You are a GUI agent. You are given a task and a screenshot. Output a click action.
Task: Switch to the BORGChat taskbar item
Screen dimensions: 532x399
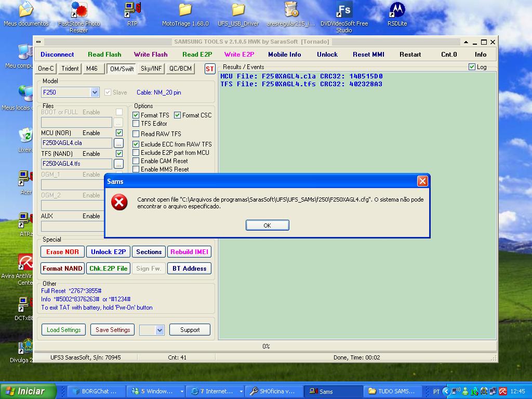96,391
